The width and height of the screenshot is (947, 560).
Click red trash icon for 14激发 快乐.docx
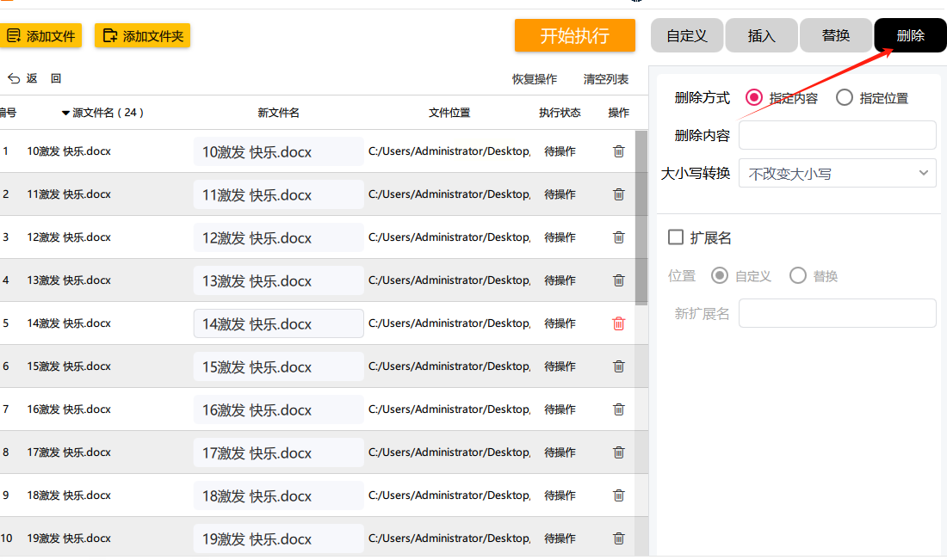tap(618, 323)
